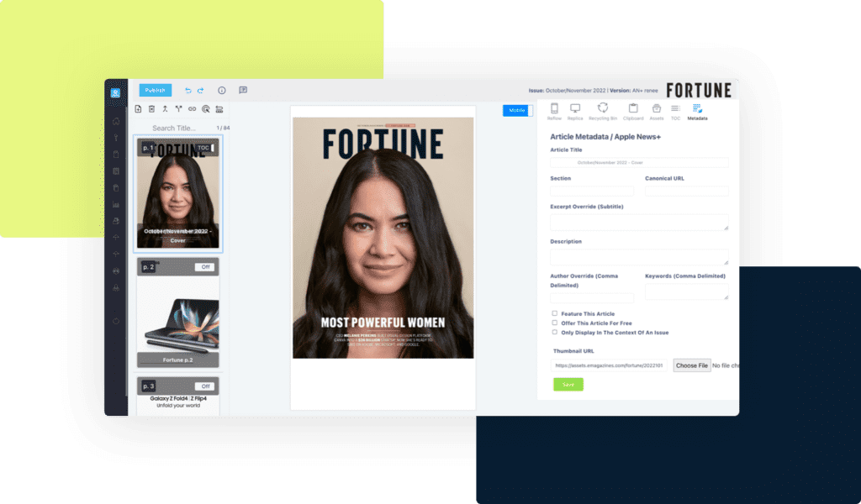Click the merge pages icon

[x=165, y=109]
